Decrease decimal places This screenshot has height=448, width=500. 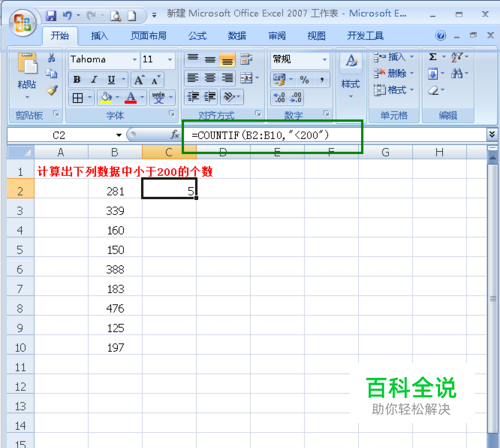[x=296, y=97]
